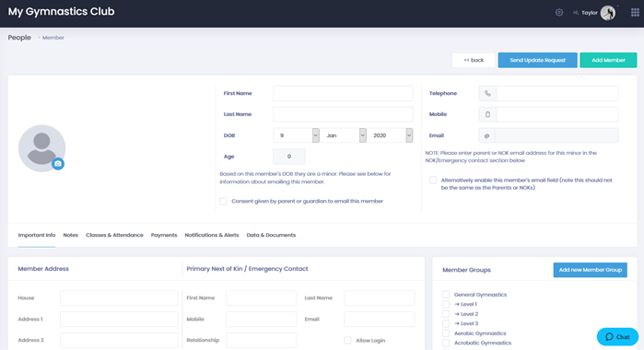Check the Allow Login box
This screenshot has width=644, height=350.
coord(347,340)
